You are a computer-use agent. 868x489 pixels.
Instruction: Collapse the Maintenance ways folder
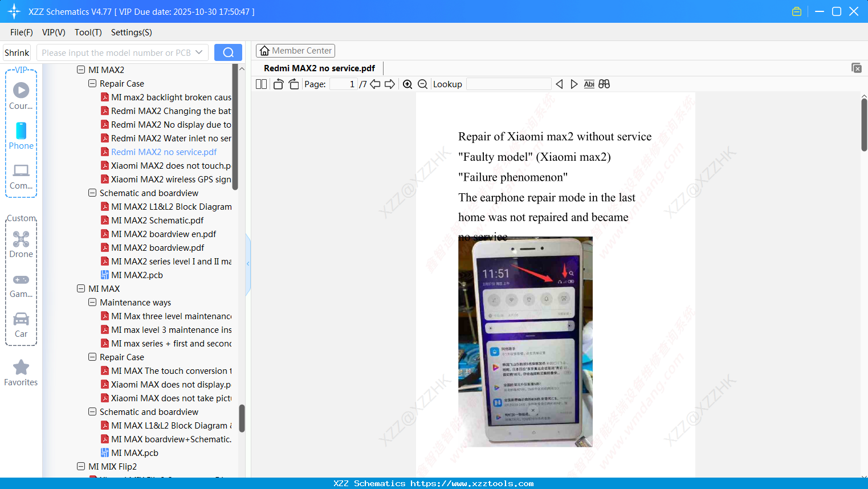(x=92, y=303)
